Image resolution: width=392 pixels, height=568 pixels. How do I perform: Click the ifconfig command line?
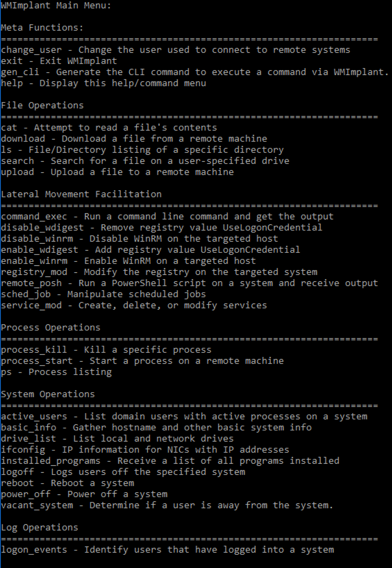[145, 450]
